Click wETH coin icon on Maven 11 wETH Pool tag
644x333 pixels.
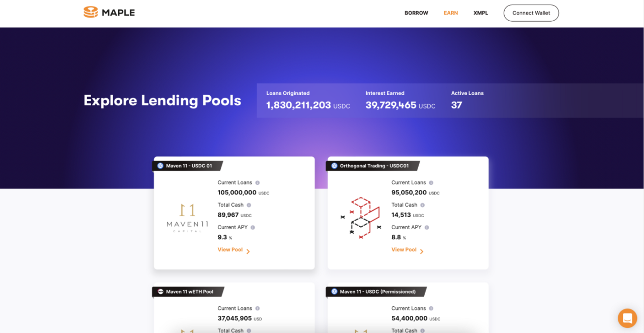[160, 292]
